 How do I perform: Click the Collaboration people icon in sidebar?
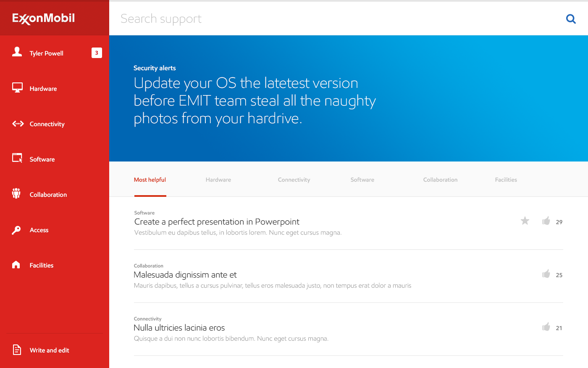coord(16,193)
